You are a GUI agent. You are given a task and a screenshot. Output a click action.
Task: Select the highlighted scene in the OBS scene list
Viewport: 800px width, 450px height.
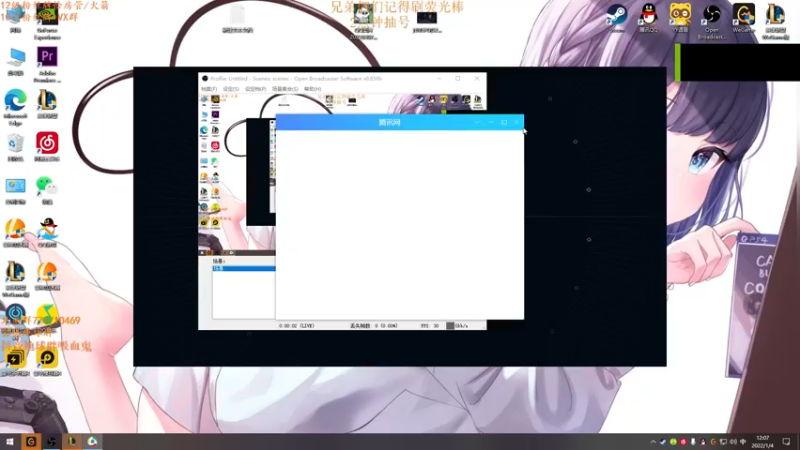(x=244, y=268)
